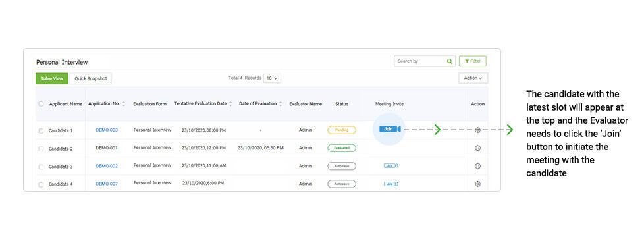Open settings gear for Candidate 3
This screenshot has height=239, width=644.
477,166
